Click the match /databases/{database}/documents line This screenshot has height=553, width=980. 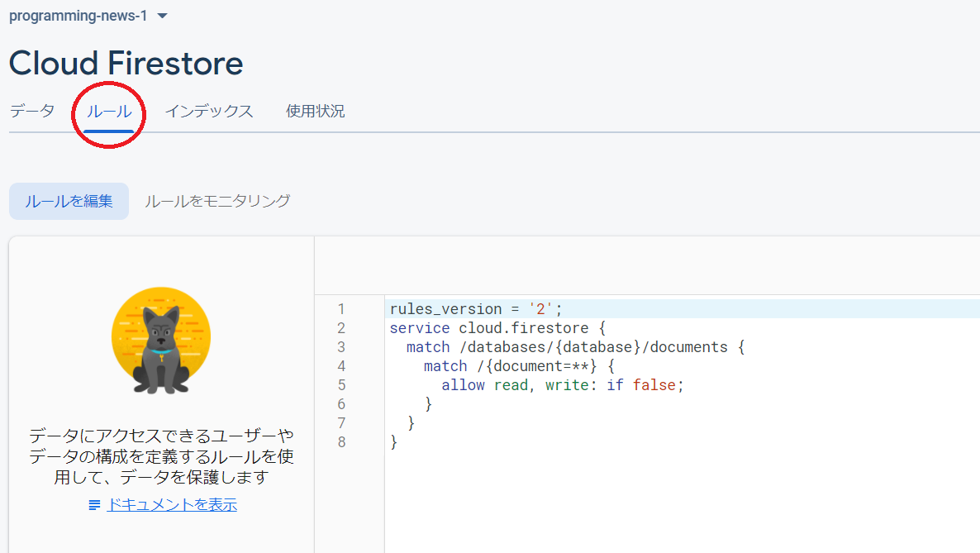point(576,346)
